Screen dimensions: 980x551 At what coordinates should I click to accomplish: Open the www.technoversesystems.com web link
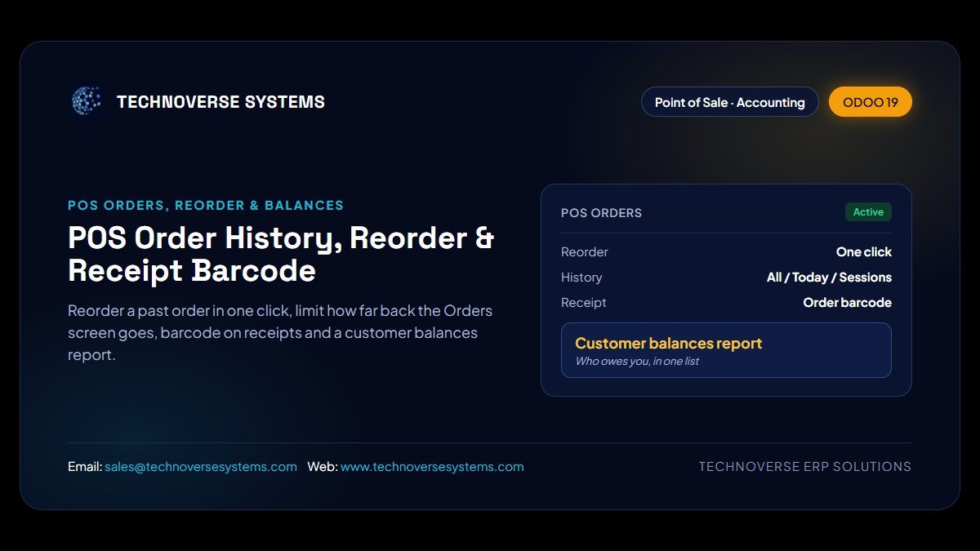[x=432, y=467]
